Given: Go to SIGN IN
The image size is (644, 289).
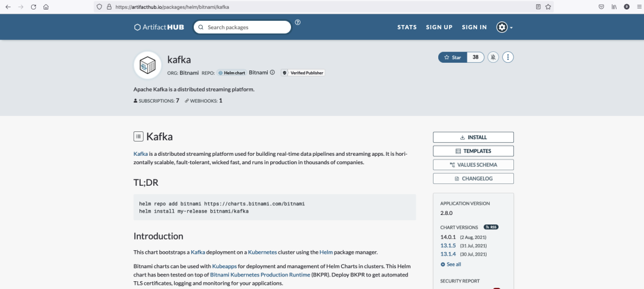Looking at the screenshot, I should [x=475, y=27].
